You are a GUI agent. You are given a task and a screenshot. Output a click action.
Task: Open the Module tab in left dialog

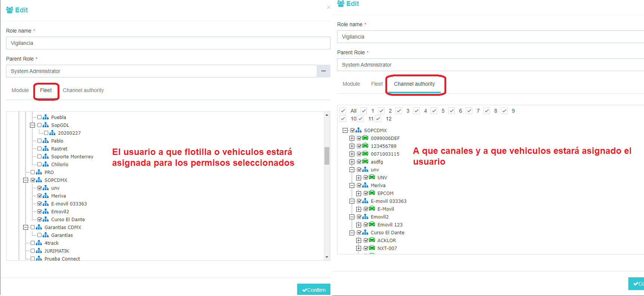20,90
